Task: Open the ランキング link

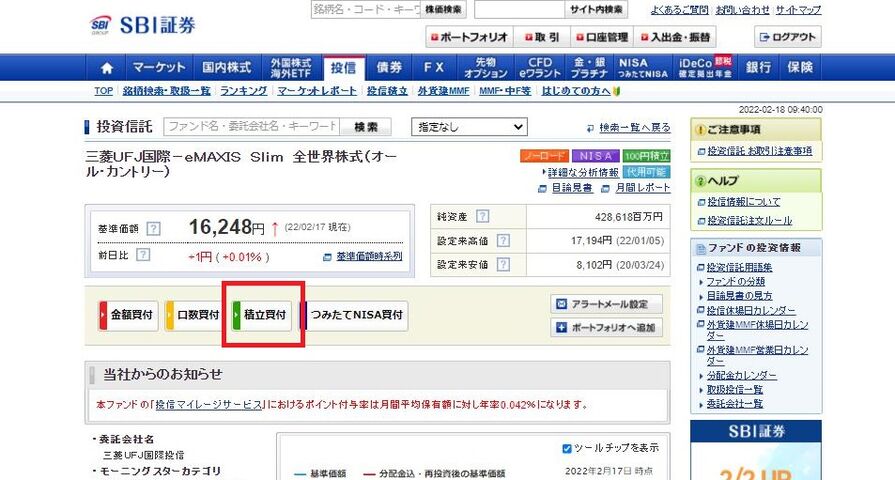Action: tap(244, 91)
